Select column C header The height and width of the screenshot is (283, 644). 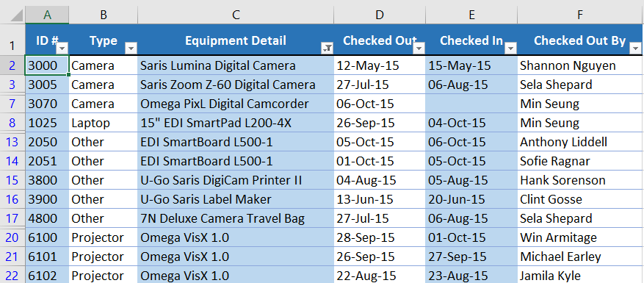coord(236,15)
